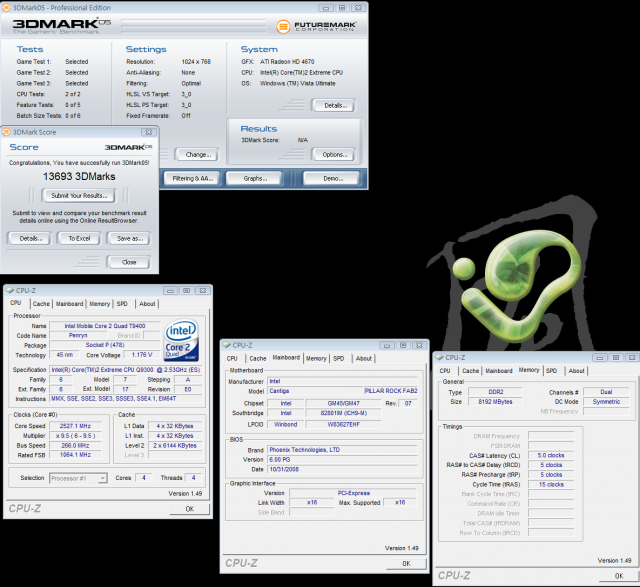The image size is (640, 587).
Task: Close the 3DMark Score window with the X
Action: coord(149,132)
